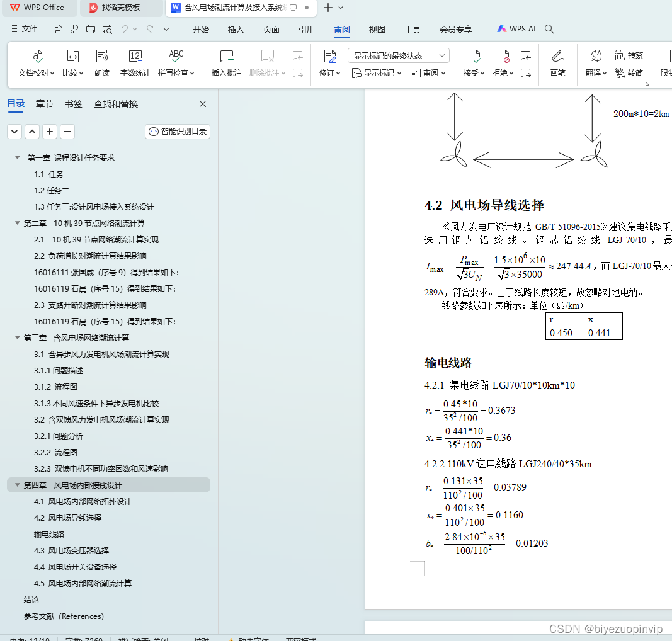Viewport: 672px width, 641px height.
Task: Convert text with 繁转简
Action: [x=629, y=73]
